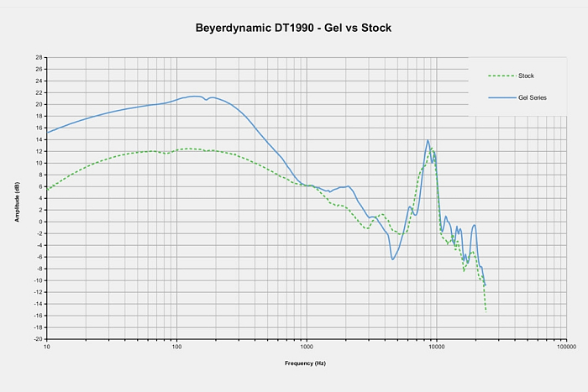
Task: Click the 100000 label on frequency axis
Action: 565,346
